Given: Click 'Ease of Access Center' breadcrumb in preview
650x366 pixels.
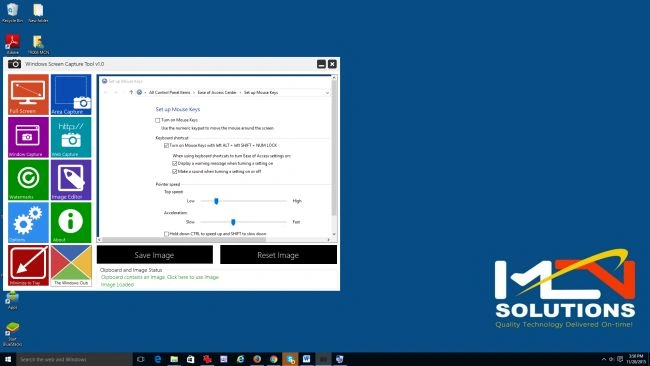Looking at the screenshot, I should coord(217,92).
